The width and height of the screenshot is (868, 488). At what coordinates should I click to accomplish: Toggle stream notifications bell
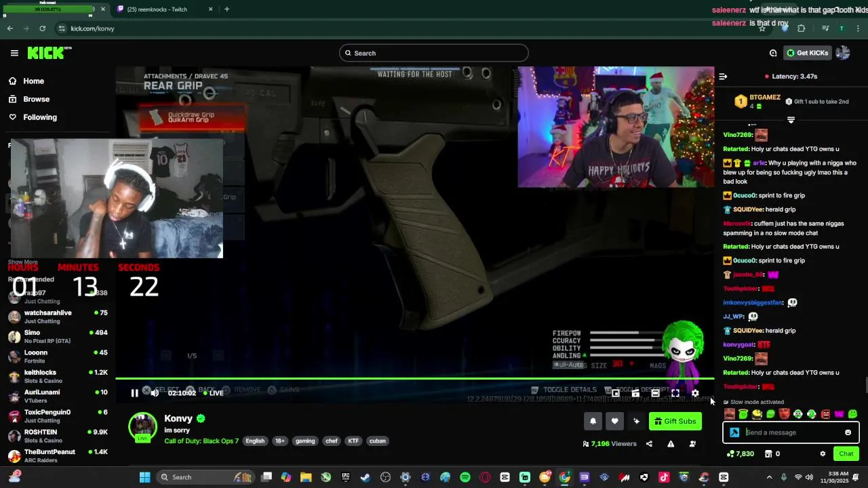(x=593, y=421)
